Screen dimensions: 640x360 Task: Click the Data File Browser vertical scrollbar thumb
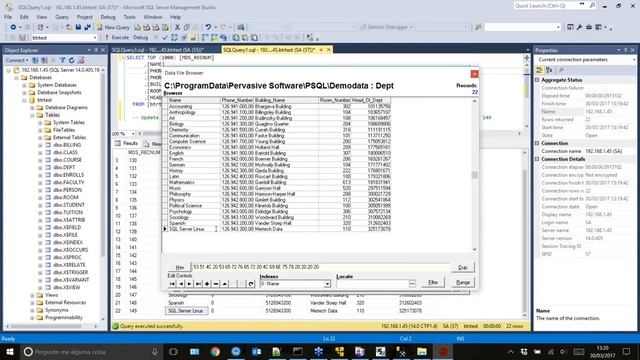click(474, 175)
